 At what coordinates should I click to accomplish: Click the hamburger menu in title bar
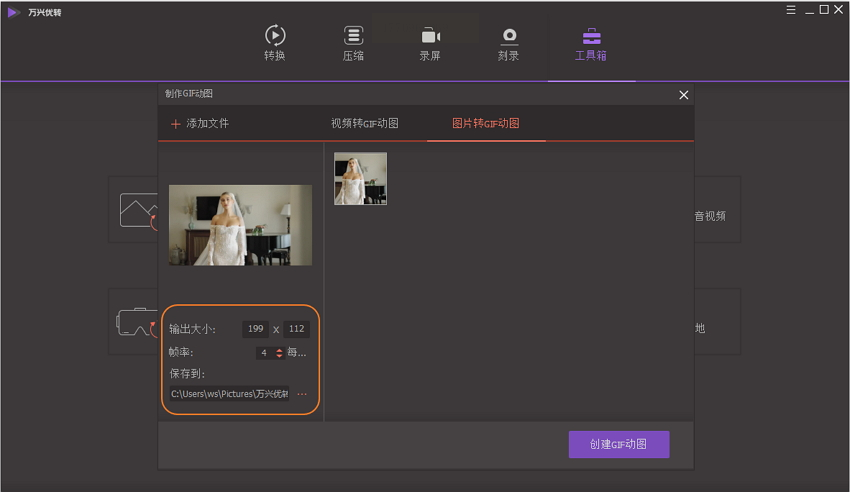coord(791,10)
